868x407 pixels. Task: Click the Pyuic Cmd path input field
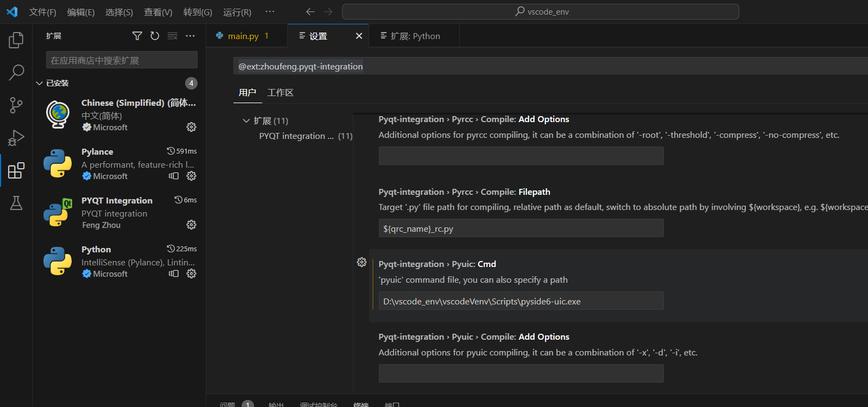pyautogui.click(x=521, y=301)
